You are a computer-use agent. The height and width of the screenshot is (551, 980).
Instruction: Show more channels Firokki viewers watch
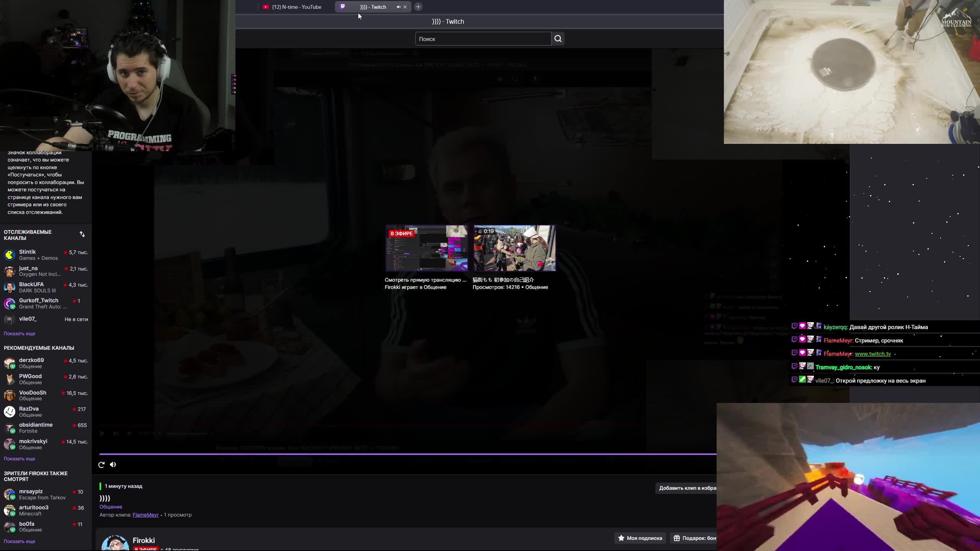[x=20, y=541]
